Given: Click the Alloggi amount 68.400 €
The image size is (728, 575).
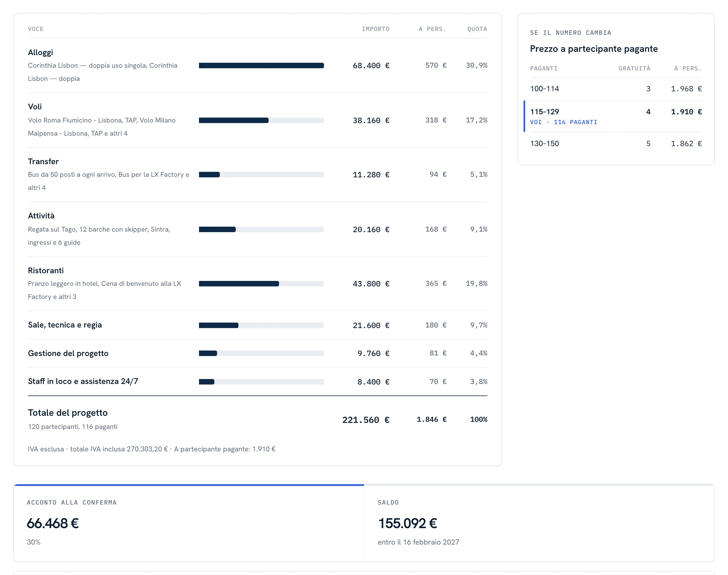Looking at the screenshot, I should (x=371, y=66).
